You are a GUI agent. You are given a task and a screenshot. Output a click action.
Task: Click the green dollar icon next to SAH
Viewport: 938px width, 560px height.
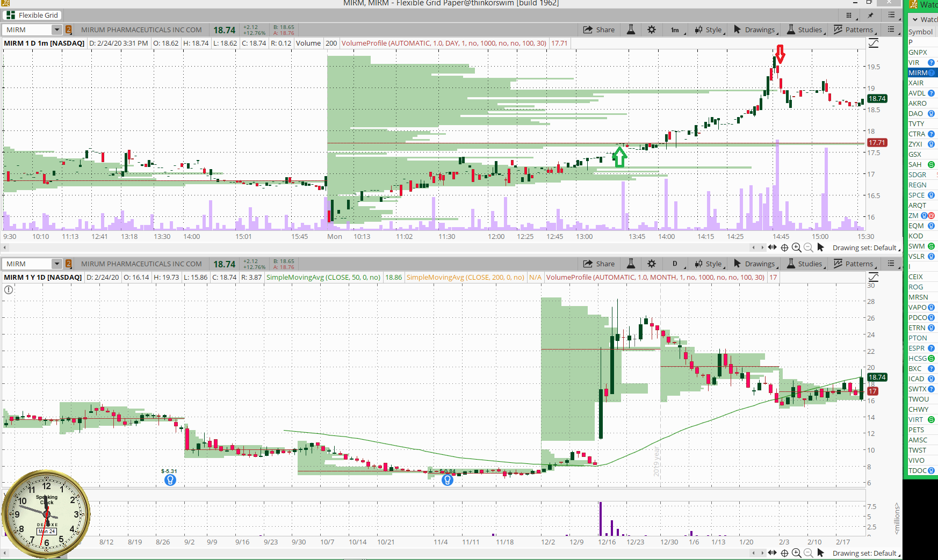[x=931, y=165]
